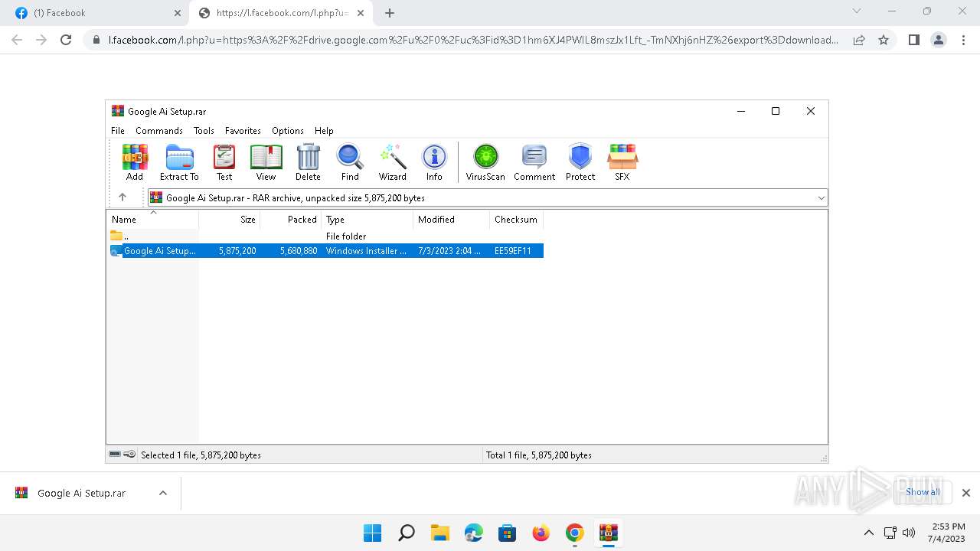Reload the current page
Image resolution: width=980 pixels, height=551 pixels.
[x=66, y=40]
